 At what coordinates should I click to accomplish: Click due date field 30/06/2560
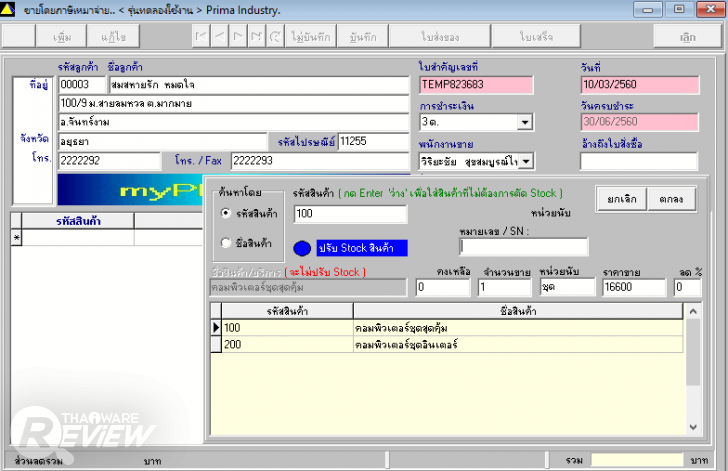click(639, 122)
